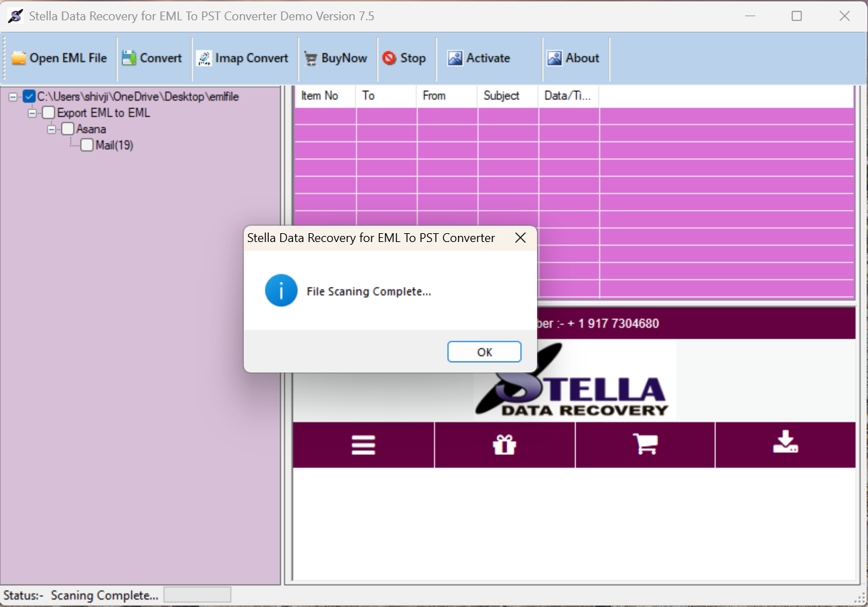Viewport: 868px width, 607px height.
Task: Select the Activate toolbar label
Action: 488,58
